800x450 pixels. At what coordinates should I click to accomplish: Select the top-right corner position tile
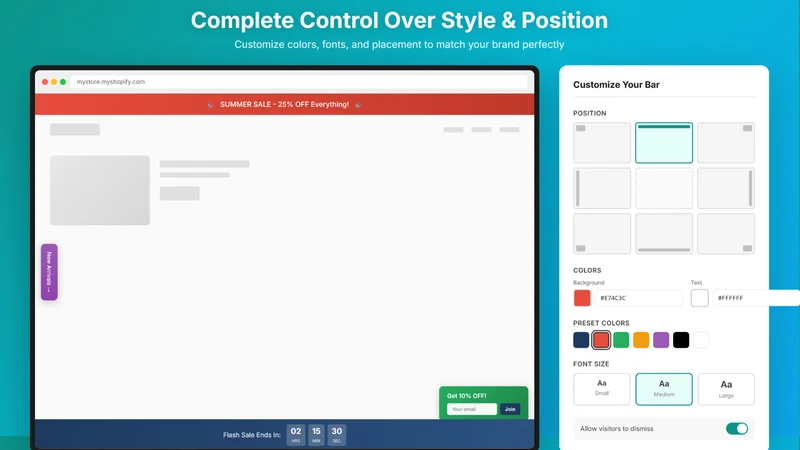click(726, 143)
